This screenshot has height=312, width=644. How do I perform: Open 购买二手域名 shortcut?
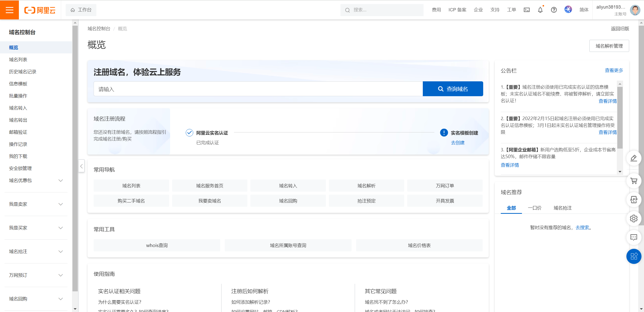point(131,201)
